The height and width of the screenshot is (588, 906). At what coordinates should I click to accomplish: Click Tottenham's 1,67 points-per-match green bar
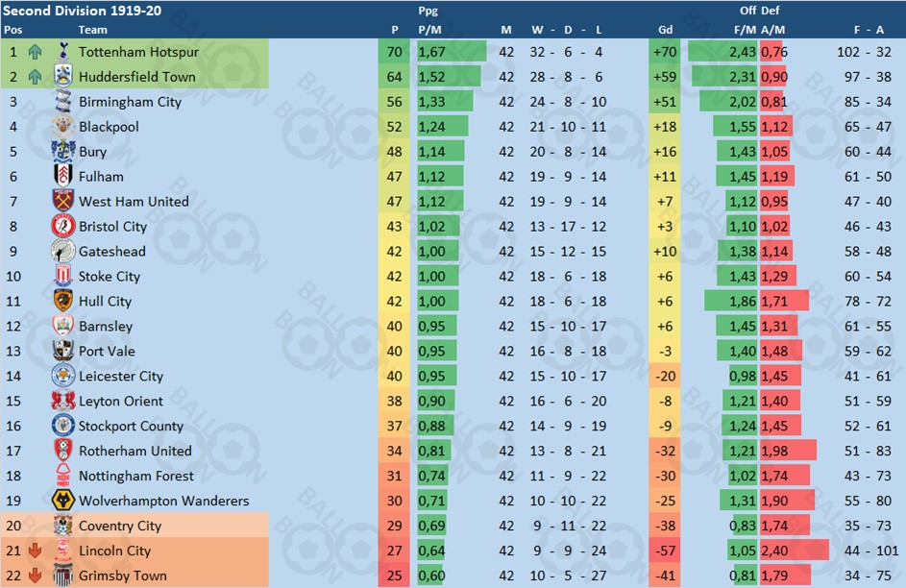452,52
